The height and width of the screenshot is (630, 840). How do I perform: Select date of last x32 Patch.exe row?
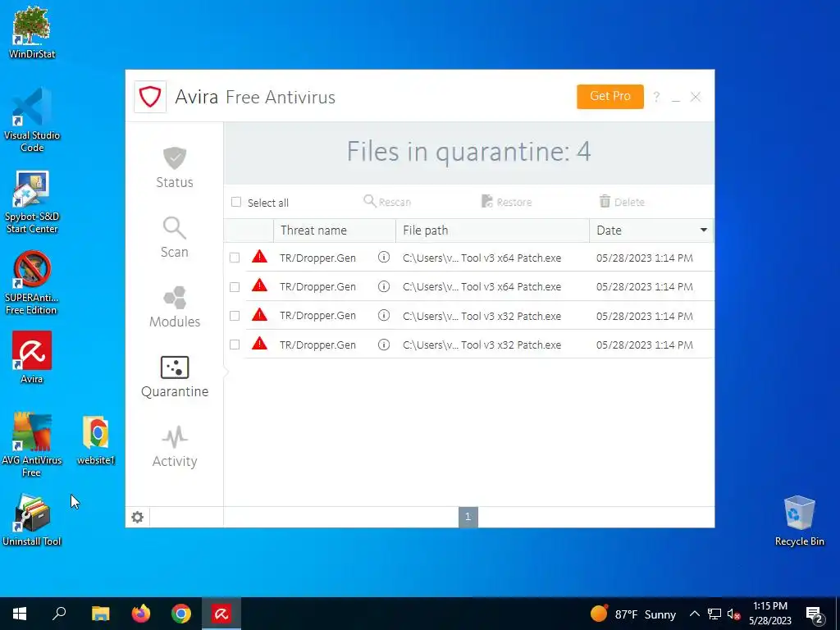pyautogui.click(x=645, y=345)
